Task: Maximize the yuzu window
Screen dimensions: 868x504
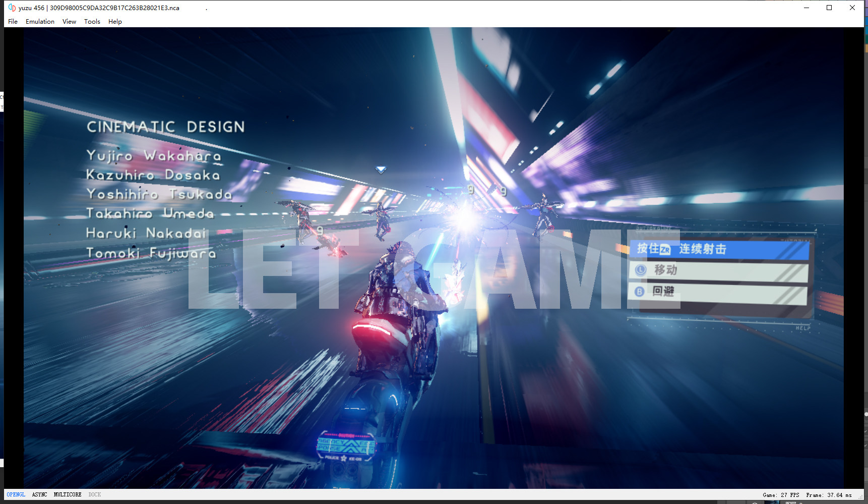Action: click(x=829, y=8)
